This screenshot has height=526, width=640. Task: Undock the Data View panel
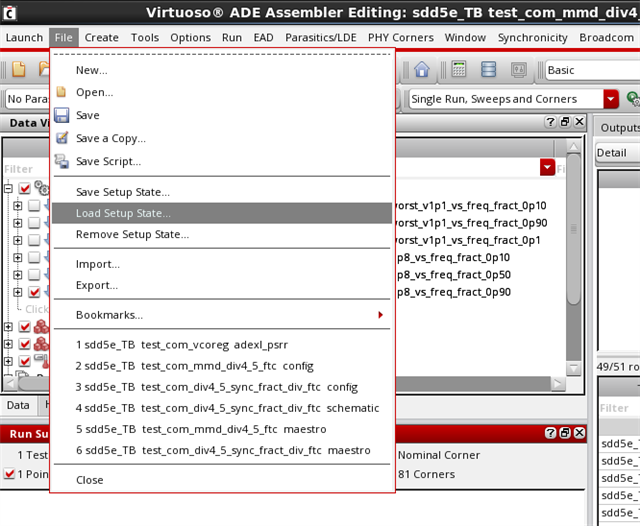pos(565,122)
